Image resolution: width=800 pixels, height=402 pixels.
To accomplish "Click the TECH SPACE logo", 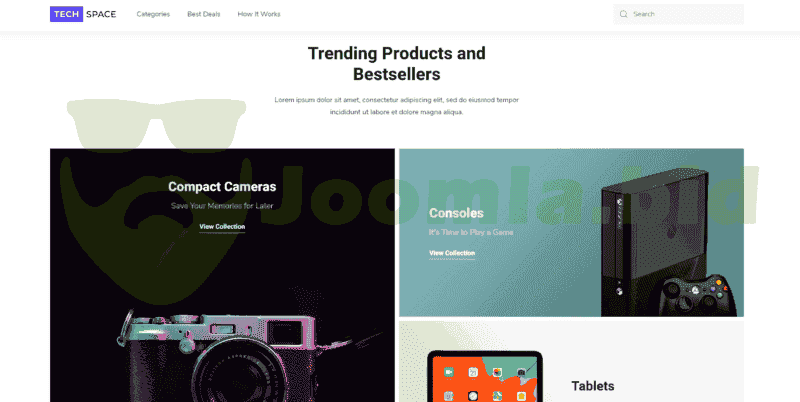I will click(x=83, y=14).
